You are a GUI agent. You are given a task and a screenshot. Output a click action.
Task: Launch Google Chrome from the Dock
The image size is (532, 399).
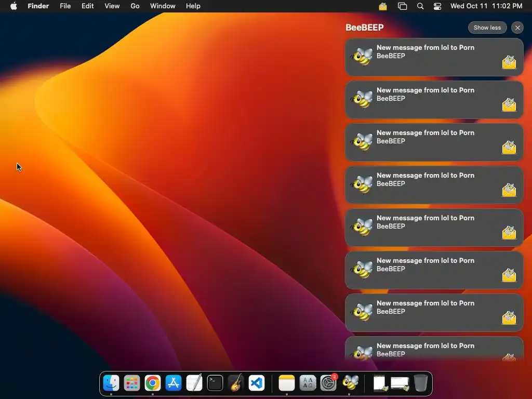[153, 383]
